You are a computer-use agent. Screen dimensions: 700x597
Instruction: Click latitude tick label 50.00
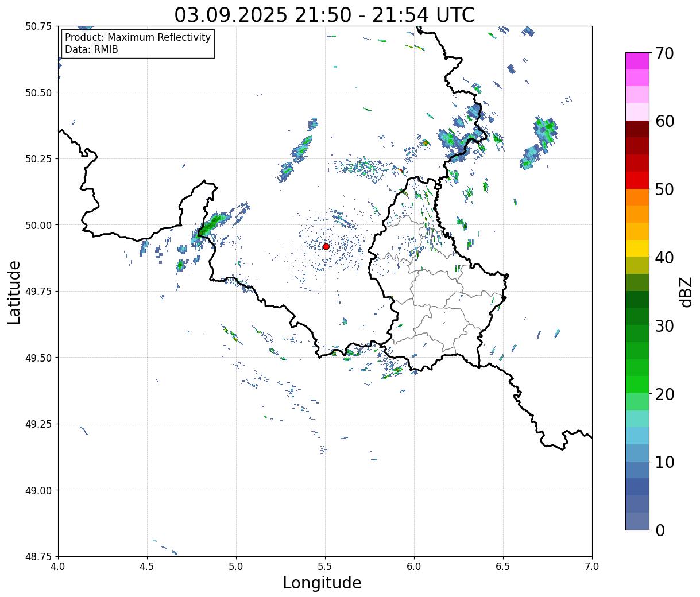tap(38, 225)
